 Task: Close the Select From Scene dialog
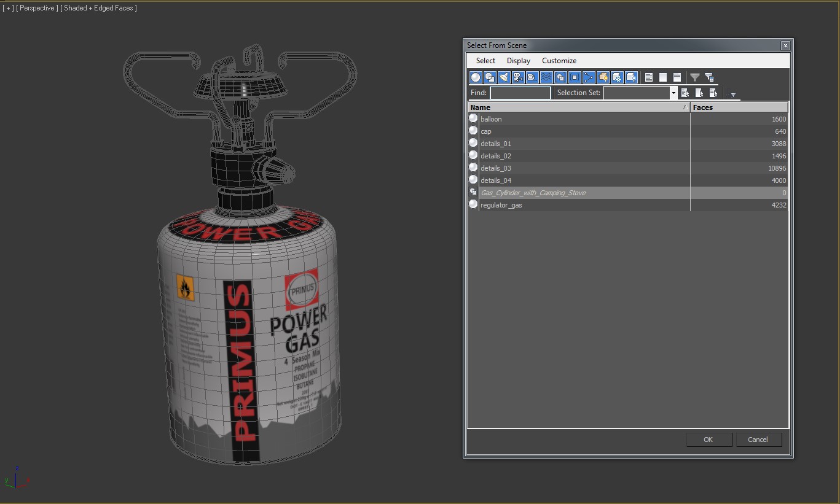pos(785,45)
